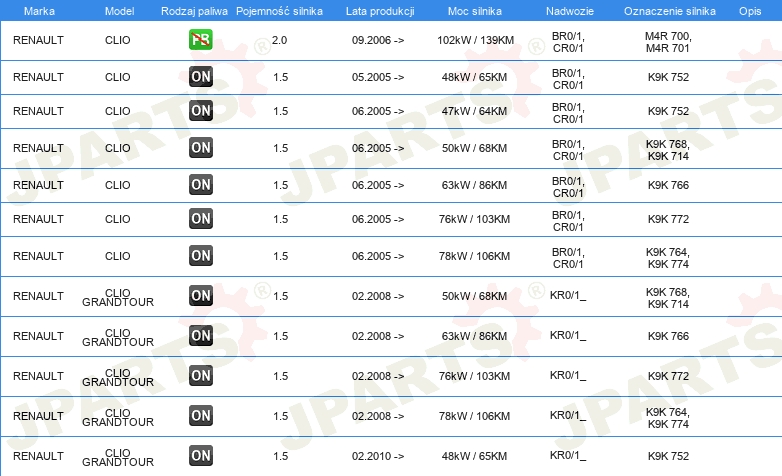This screenshot has width=782, height=476.
Task: Click K9K 752 in the 47kW / 64KM row
Action: click(x=668, y=111)
